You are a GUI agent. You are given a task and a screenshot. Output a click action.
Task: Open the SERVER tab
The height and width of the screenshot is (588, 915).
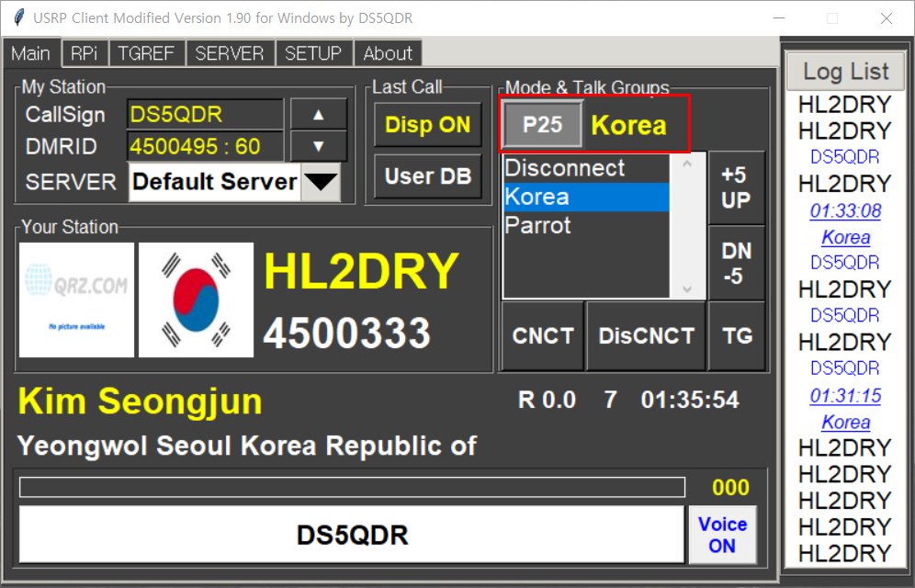pos(230,53)
